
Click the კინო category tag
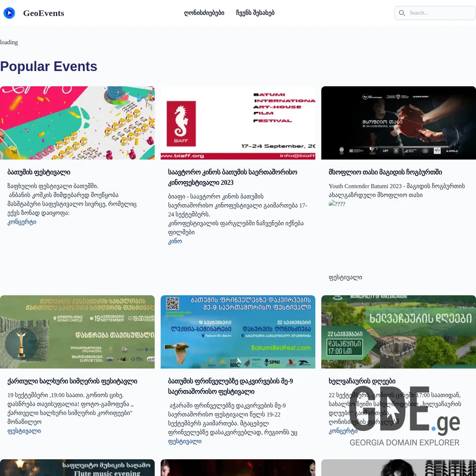[175, 241]
